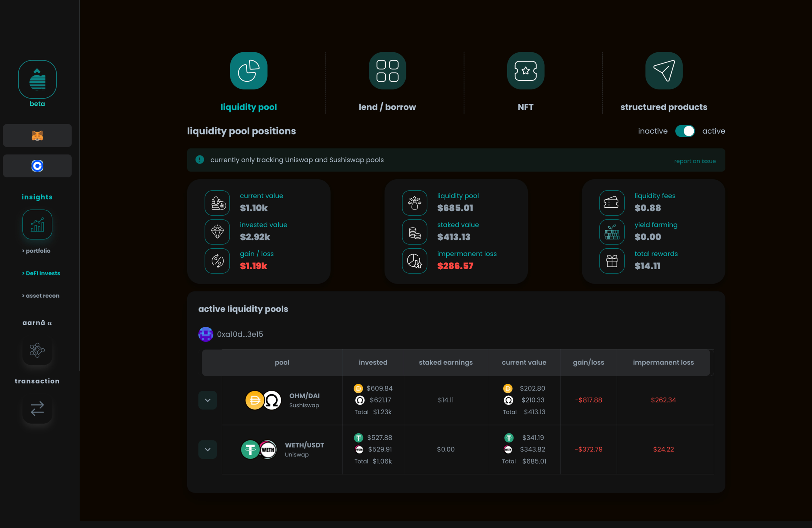The image size is (812, 528).
Task: Click wallet address 0xa10d...3e15
Action: coord(240,334)
